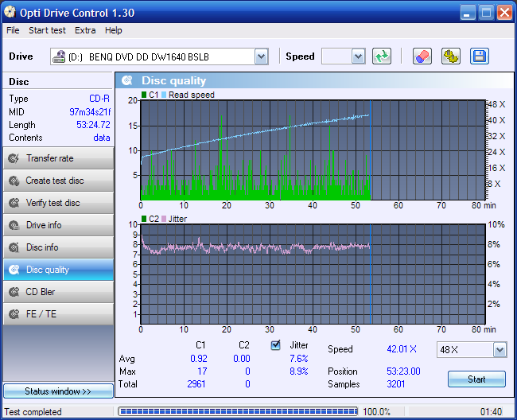Screen dimensions: 517x420
Task: Click the Samples value 3201
Action: coord(395,384)
